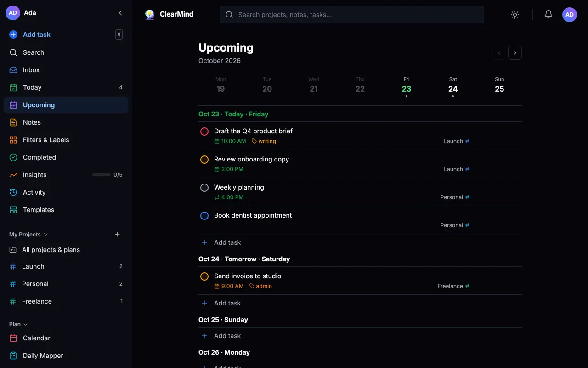Focus the search projects, notes, tasks field
The height and width of the screenshot is (368, 588).
(x=352, y=15)
